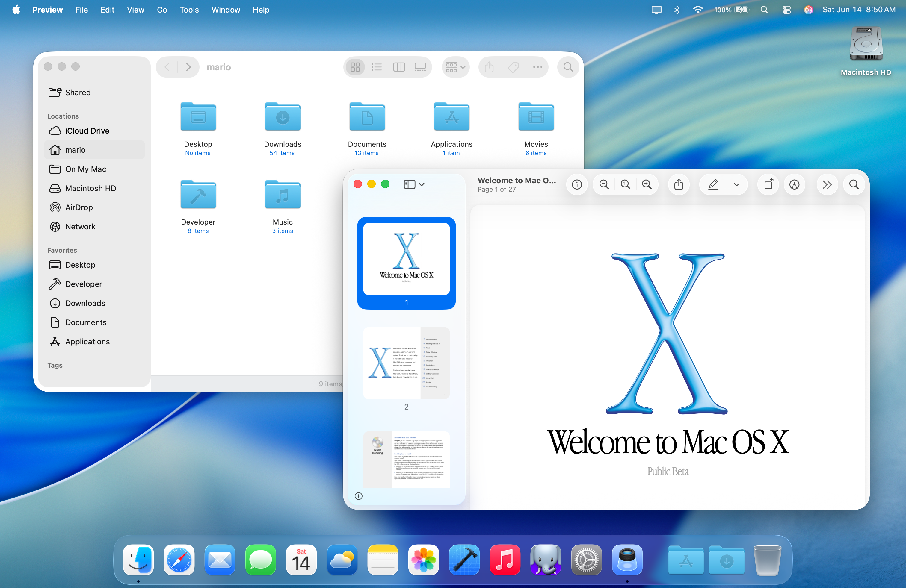Open the sidebar view menu in Preview
This screenshot has width=906, height=588.
(x=414, y=184)
